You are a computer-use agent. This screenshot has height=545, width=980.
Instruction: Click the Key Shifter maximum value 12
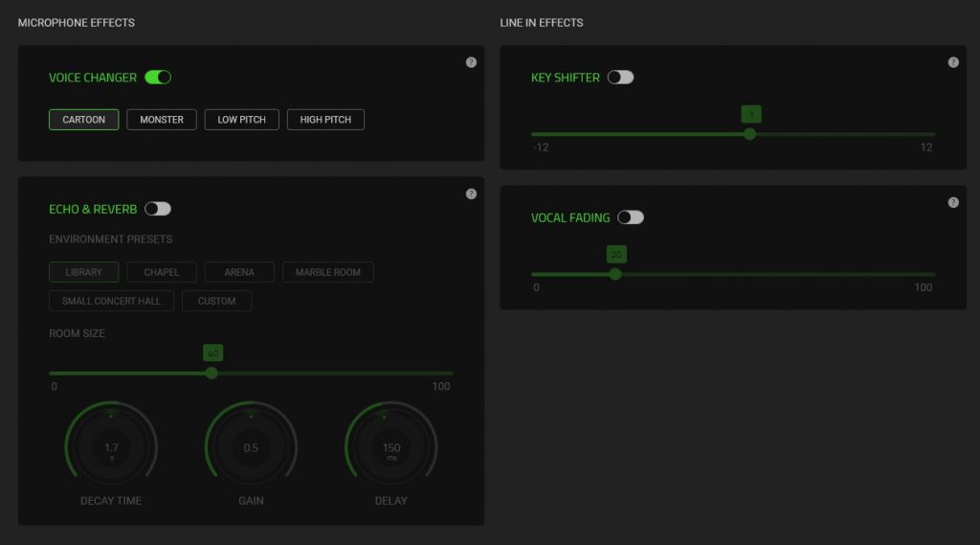click(x=926, y=148)
